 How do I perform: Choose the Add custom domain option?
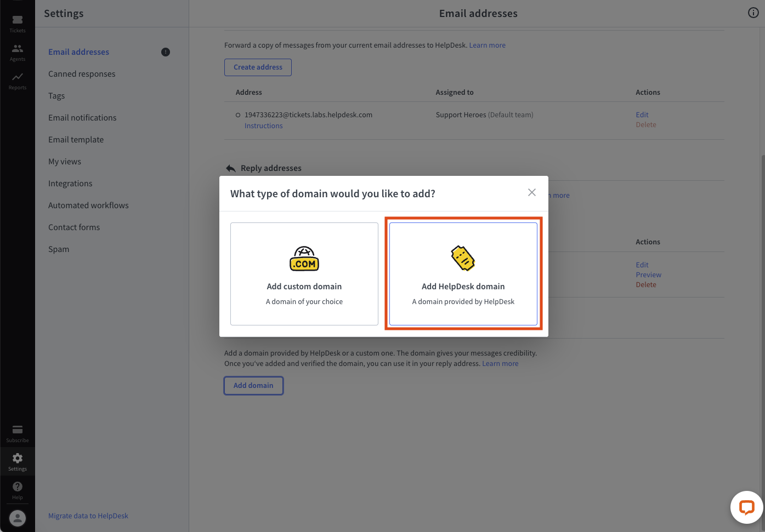pos(304,273)
